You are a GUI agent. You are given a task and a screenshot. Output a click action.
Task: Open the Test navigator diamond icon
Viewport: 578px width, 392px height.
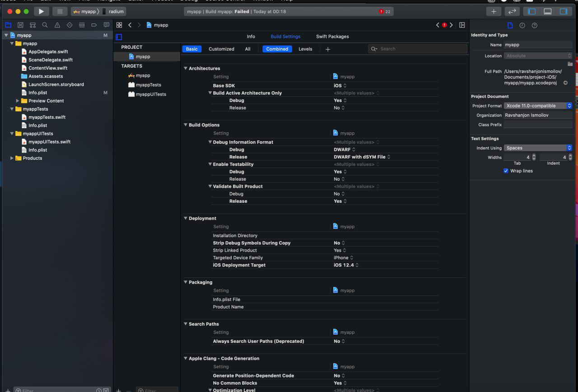(70, 25)
